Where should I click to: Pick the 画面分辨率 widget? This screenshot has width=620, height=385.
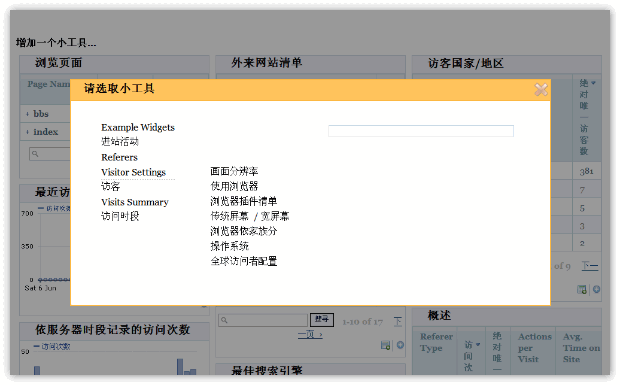coord(234,172)
